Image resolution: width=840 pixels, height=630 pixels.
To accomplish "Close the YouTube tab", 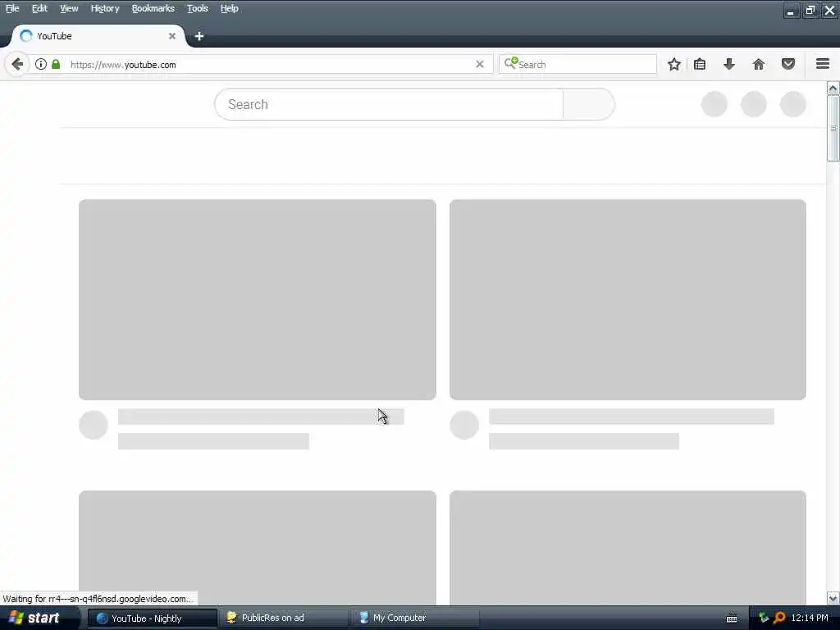I will (172, 36).
